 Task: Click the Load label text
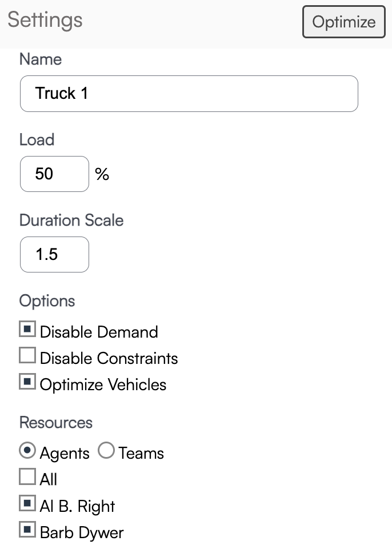(x=37, y=139)
